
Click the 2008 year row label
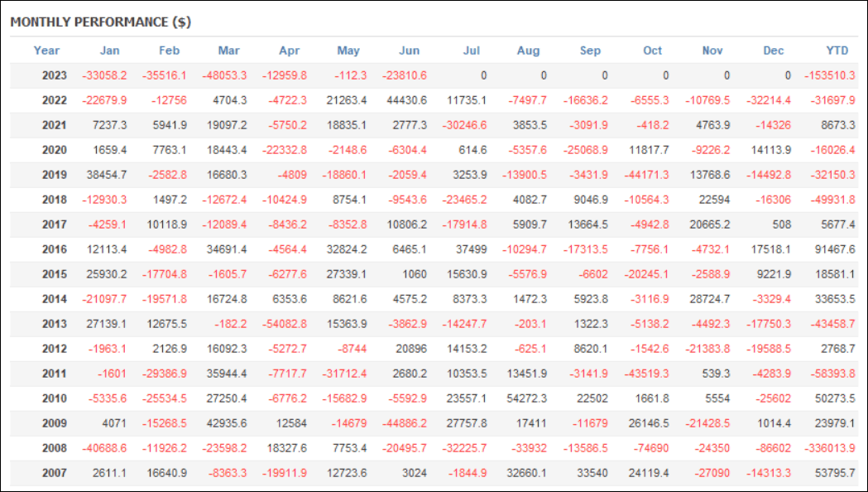(55, 447)
